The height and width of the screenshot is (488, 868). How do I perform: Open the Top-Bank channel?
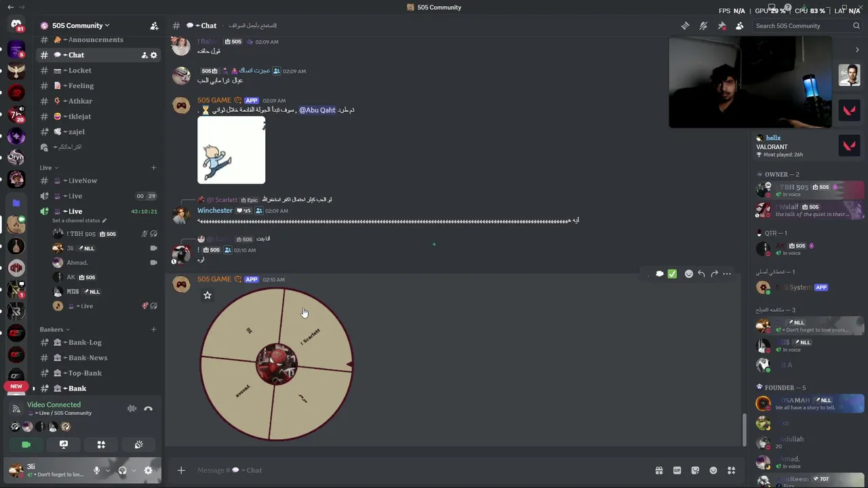pos(98,373)
